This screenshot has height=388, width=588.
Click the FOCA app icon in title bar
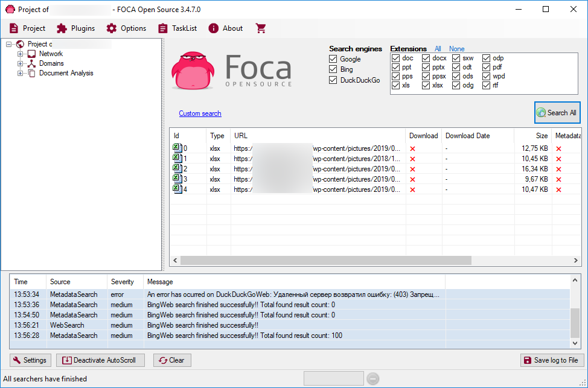click(x=10, y=10)
